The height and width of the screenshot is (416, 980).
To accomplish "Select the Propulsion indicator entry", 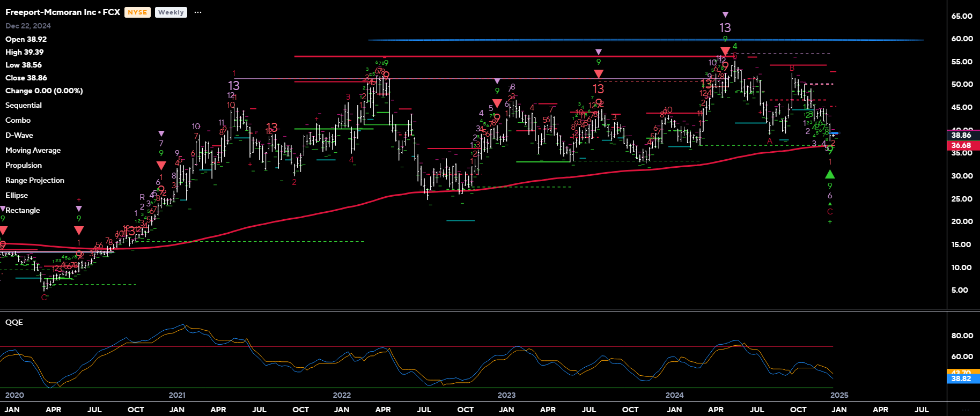I will click(24, 166).
